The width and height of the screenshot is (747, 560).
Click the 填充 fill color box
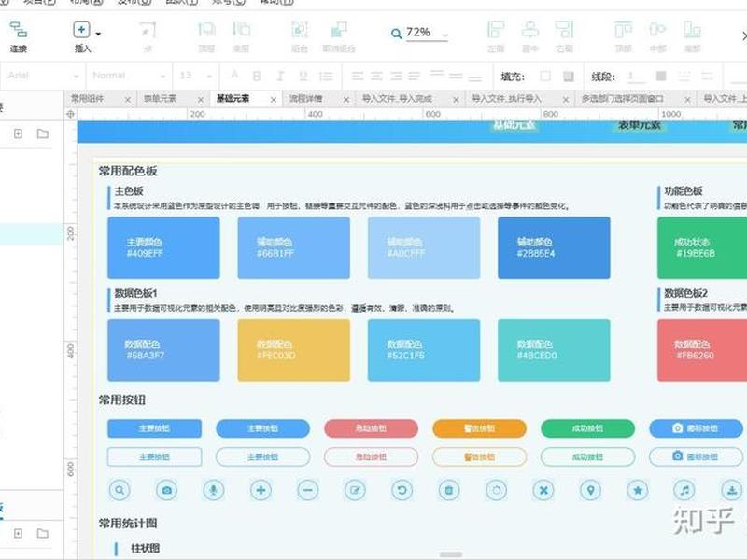coord(545,76)
